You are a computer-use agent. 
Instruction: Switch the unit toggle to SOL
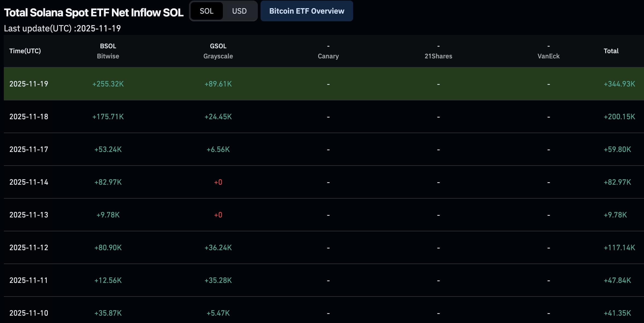(x=206, y=11)
